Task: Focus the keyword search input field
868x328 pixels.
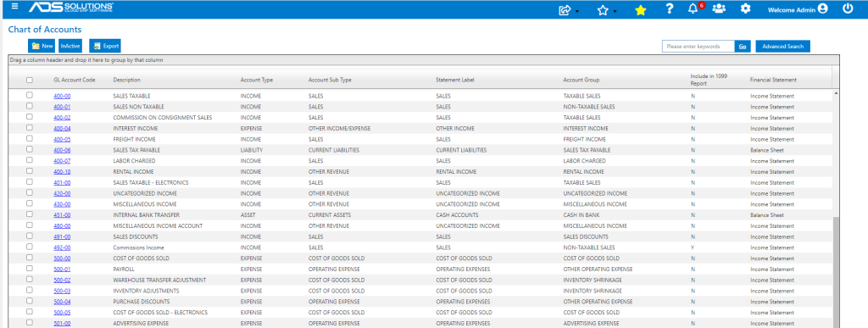Action: point(698,47)
